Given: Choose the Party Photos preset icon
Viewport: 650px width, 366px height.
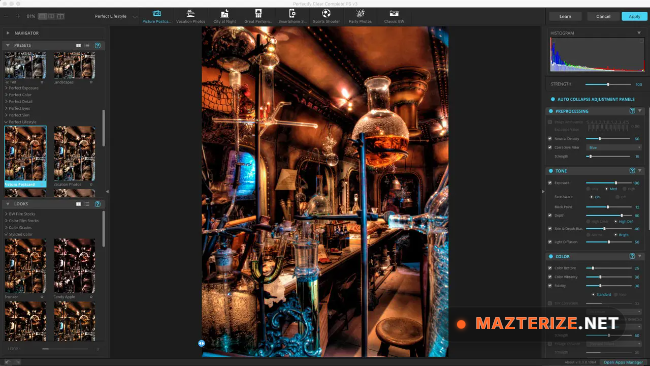Looking at the screenshot, I should (360, 14).
